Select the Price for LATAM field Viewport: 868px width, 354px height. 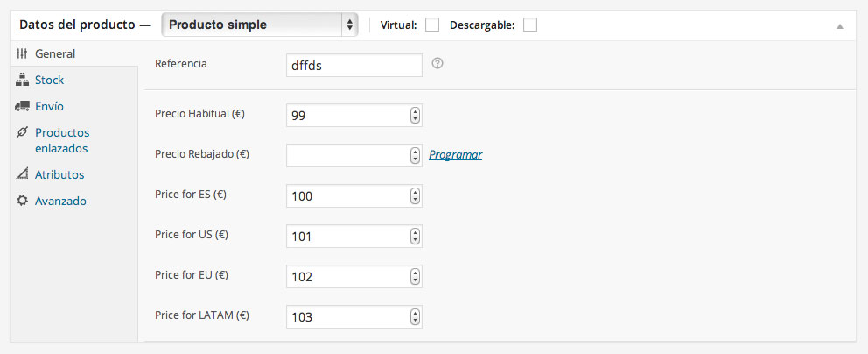(354, 317)
